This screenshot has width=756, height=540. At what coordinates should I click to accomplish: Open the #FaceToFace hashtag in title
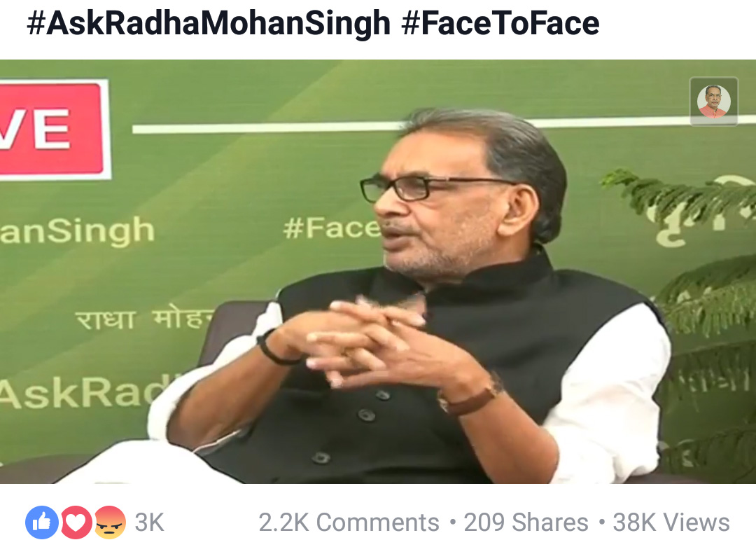500,23
